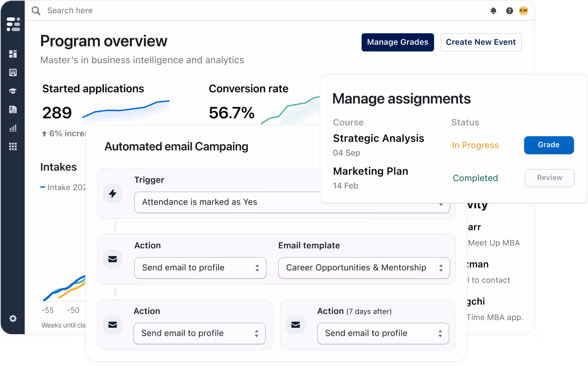Expand the Career Opportunities & Mentorship dropdown
This screenshot has height=368, width=588.
364,268
